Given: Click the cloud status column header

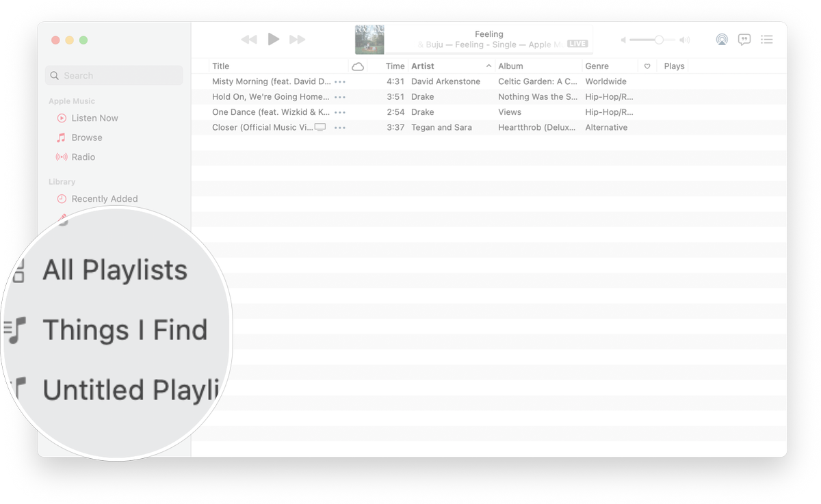Looking at the screenshot, I should pos(358,66).
